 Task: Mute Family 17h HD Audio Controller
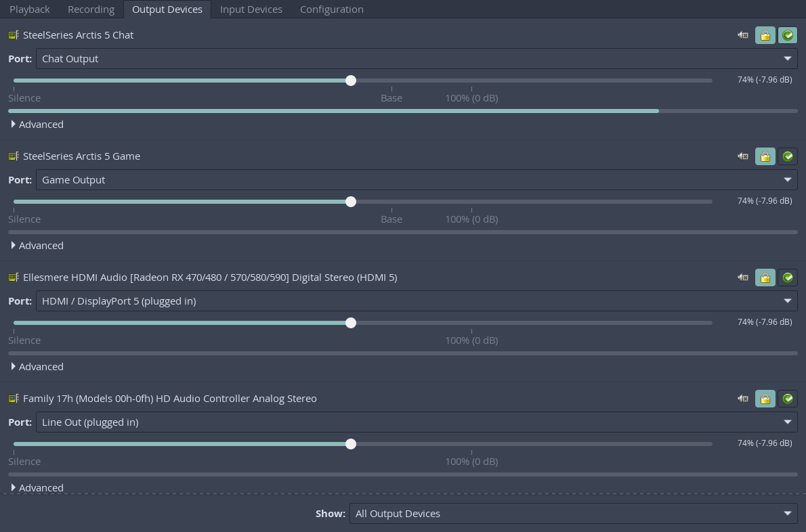click(743, 399)
